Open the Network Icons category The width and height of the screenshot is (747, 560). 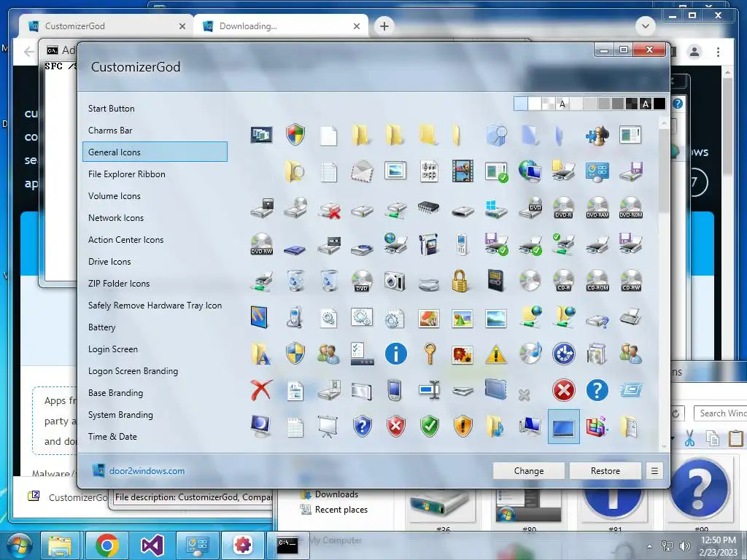[x=116, y=218]
